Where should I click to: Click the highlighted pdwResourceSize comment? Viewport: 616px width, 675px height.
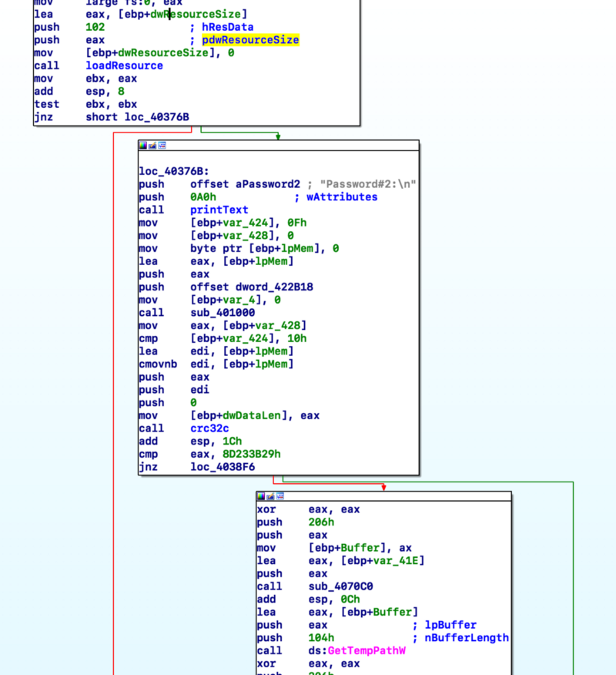coord(250,40)
